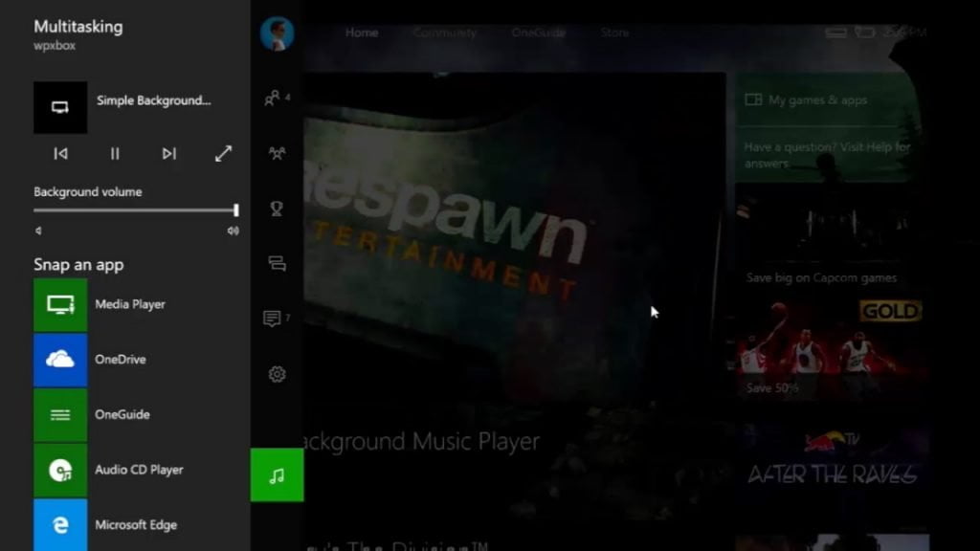980x551 pixels.
Task: Snap the OneDrive app icon
Action: (x=60, y=360)
